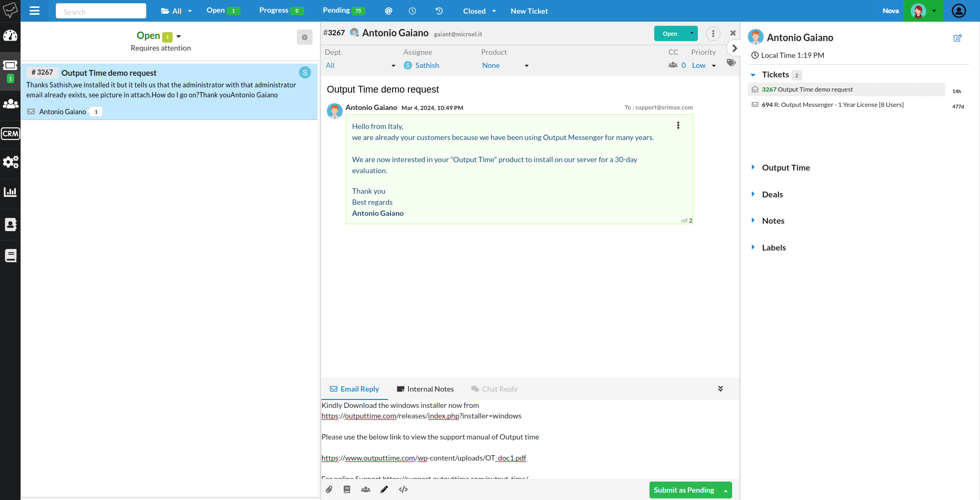This screenshot has width=980, height=500.
Task: Click the group users icon in reply toolbar
Action: (x=366, y=489)
